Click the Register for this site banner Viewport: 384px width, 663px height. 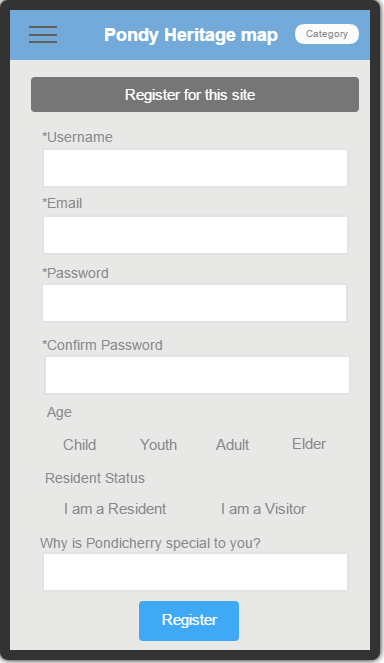[x=195, y=94]
